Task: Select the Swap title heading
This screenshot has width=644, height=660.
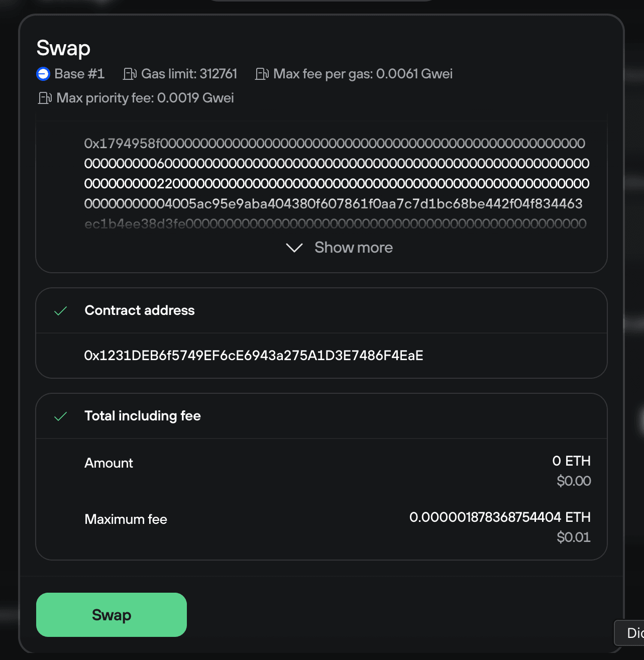Action: [63, 47]
